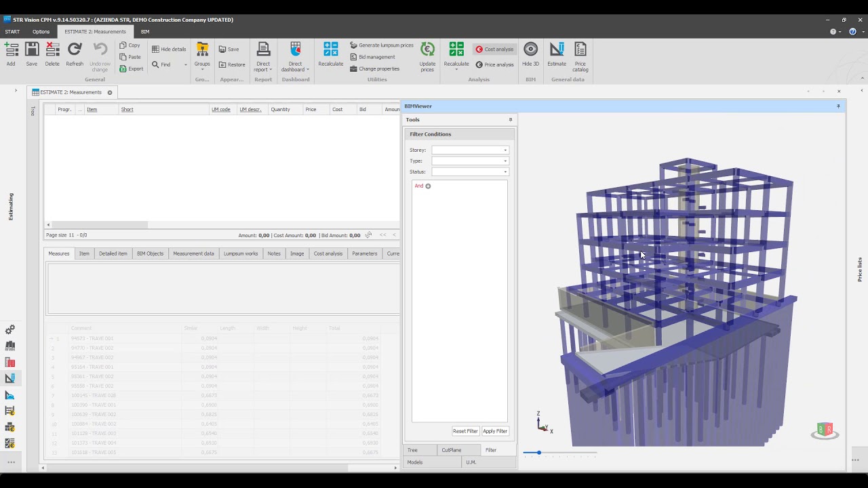Image resolution: width=868 pixels, height=488 pixels.
Task: Toggle Hide details in the ribbon
Action: pyautogui.click(x=169, y=49)
